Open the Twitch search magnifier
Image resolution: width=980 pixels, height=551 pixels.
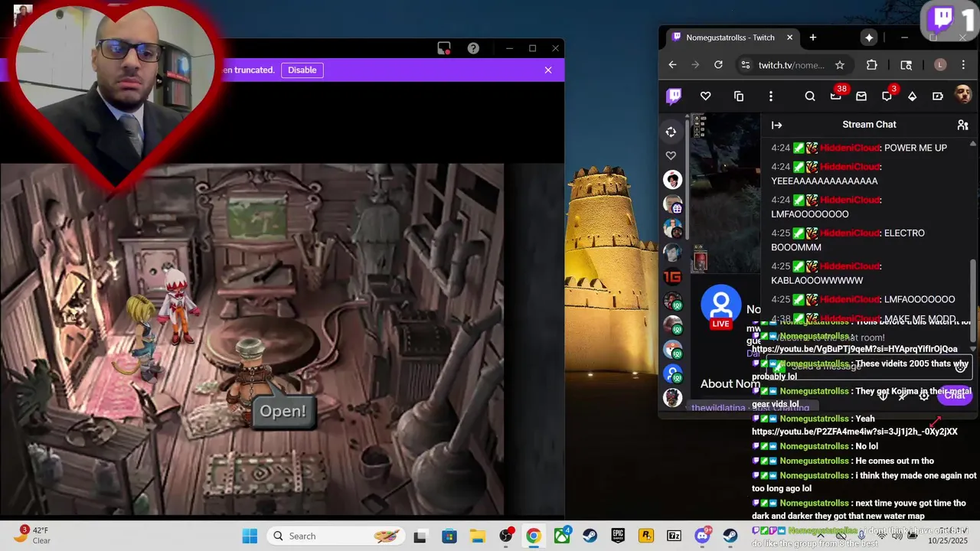pyautogui.click(x=810, y=96)
